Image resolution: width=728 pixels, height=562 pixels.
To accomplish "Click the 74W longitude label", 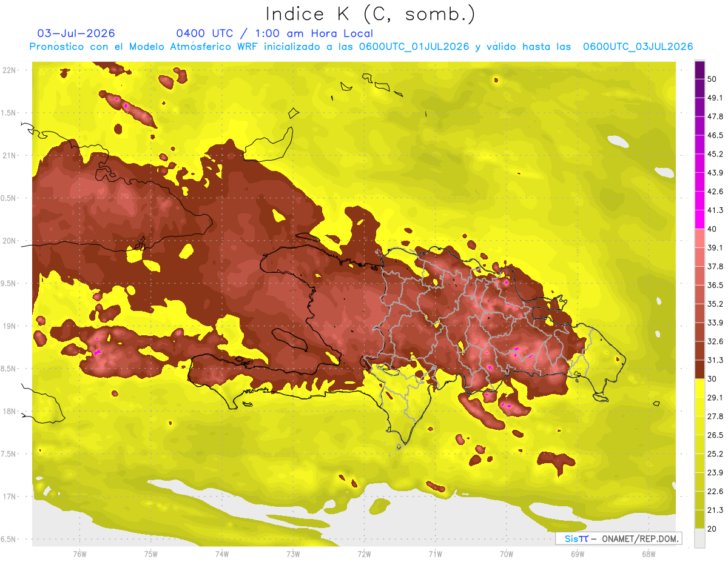I will pyautogui.click(x=221, y=554).
